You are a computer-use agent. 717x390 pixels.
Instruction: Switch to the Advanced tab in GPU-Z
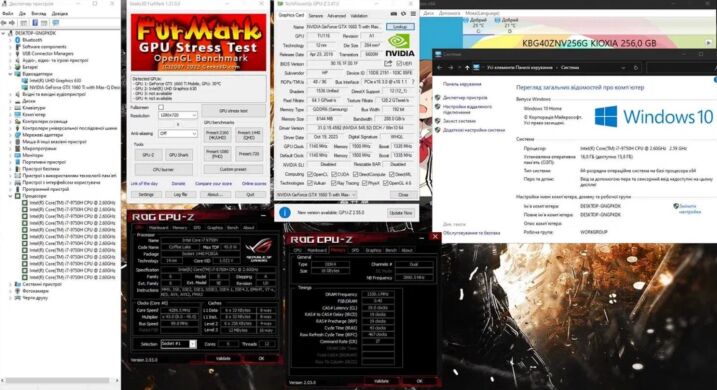click(336, 16)
